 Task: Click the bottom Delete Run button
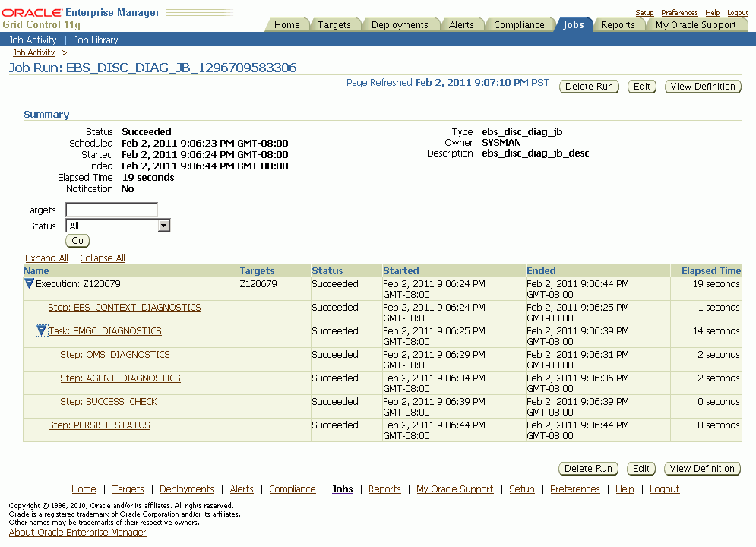588,469
